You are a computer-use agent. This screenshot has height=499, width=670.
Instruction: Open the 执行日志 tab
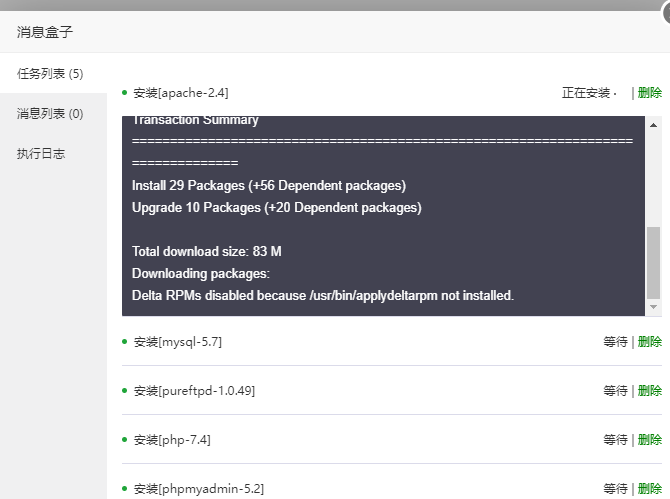click(41, 154)
